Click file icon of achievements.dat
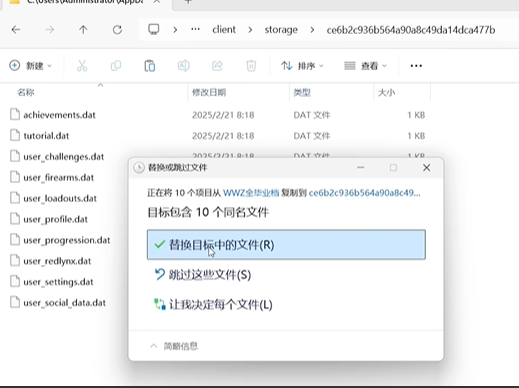 (15, 114)
